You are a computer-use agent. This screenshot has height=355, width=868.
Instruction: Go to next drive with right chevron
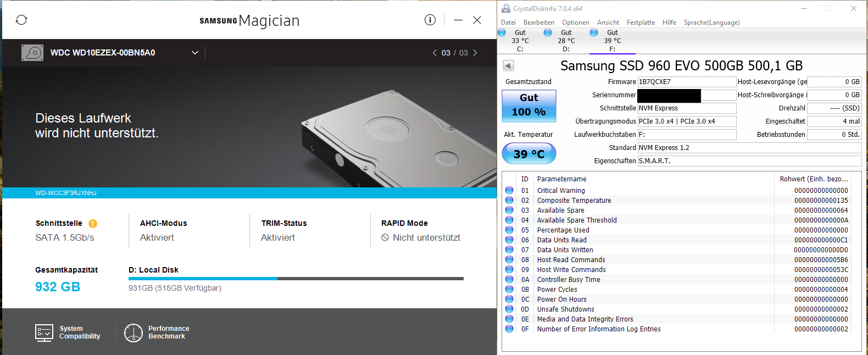click(x=475, y=53)
